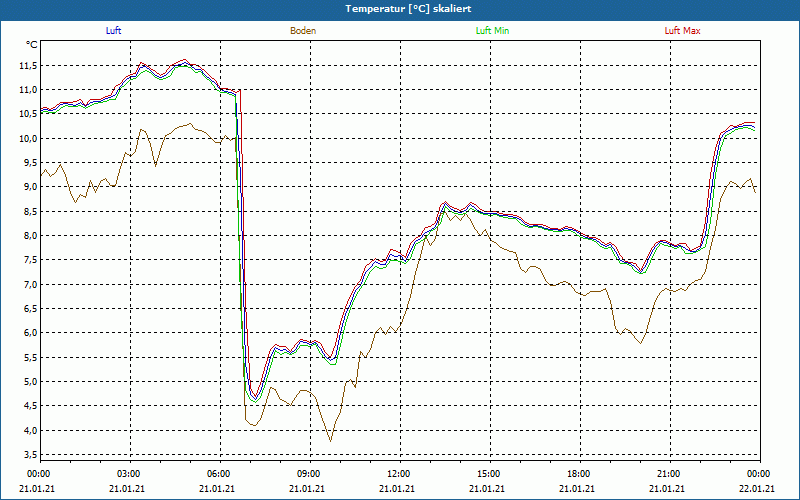Click the Boden legend label
Image resolution: width=800 pixels, height=500 pixels.
[x=303, y=31]
